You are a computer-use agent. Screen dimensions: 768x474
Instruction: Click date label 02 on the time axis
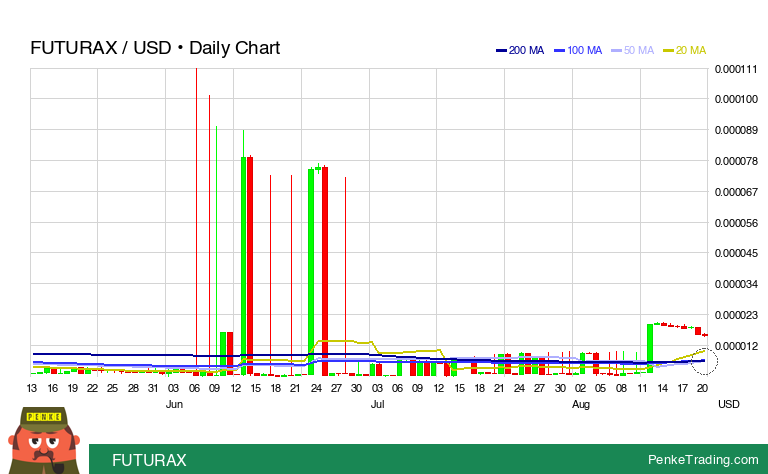coord(580,388)
